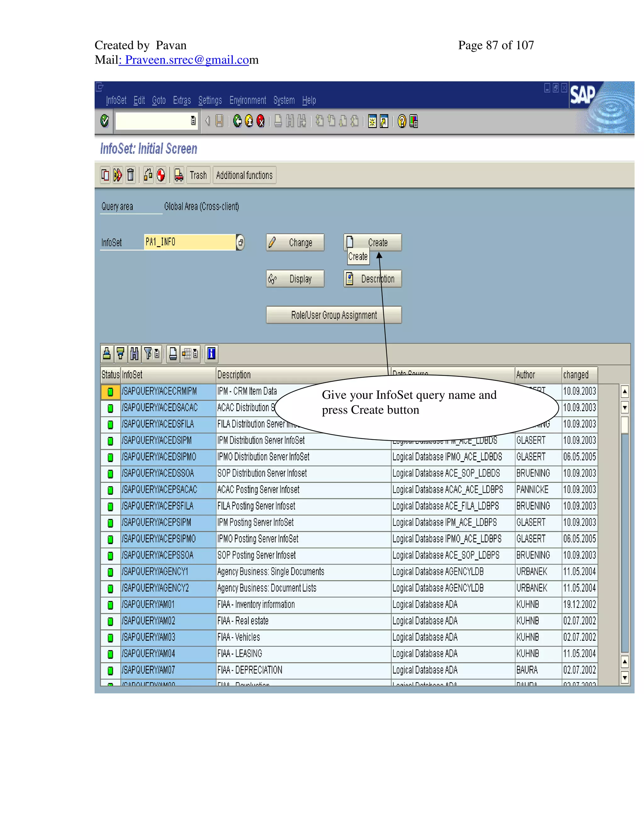Click the Description button

click(373, 279)
